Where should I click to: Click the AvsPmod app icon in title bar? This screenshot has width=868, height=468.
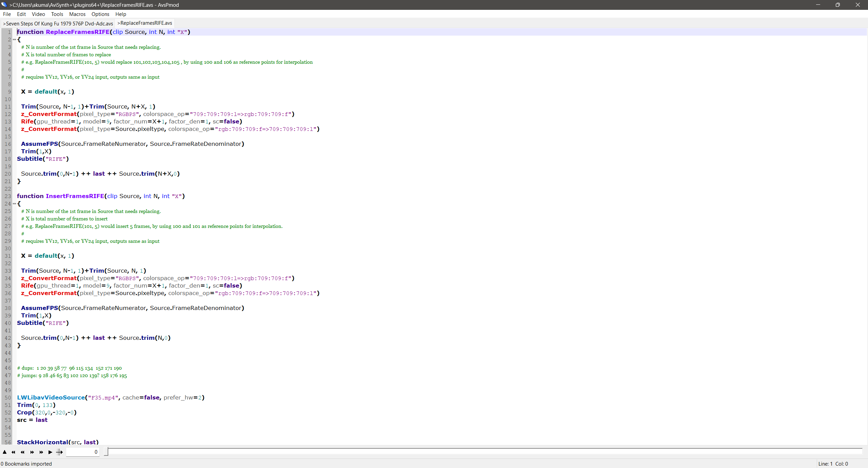4,5
